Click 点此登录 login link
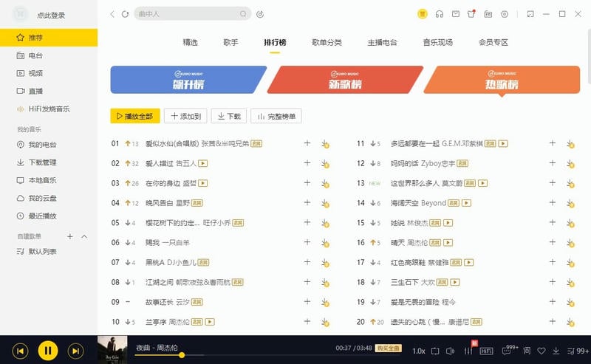Viewport: 591px width, 364px height. [x=51, y=16]
